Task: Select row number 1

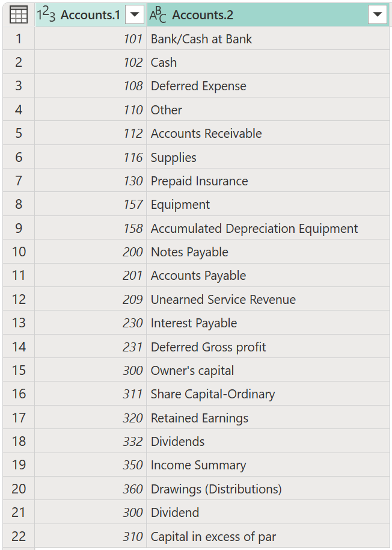Action: pyautogui.click(x=19, y=39)
